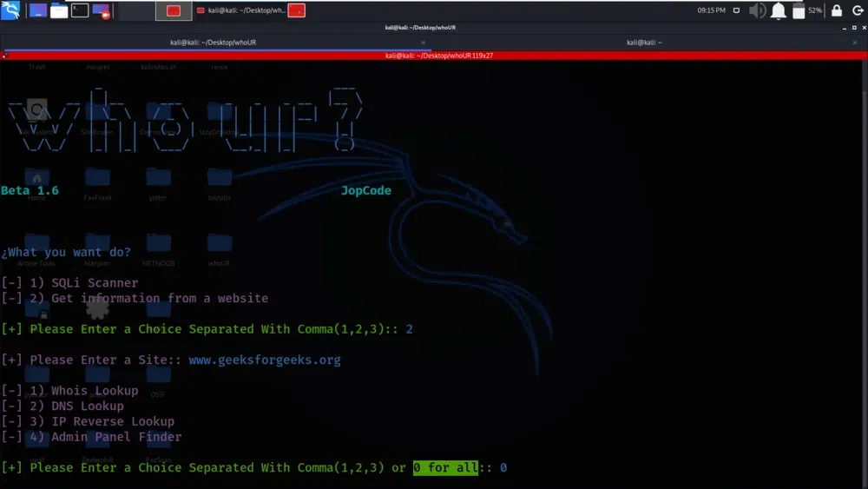Click the 'www.geeksforgeeks.org' site entry

[x=265, y=360]
